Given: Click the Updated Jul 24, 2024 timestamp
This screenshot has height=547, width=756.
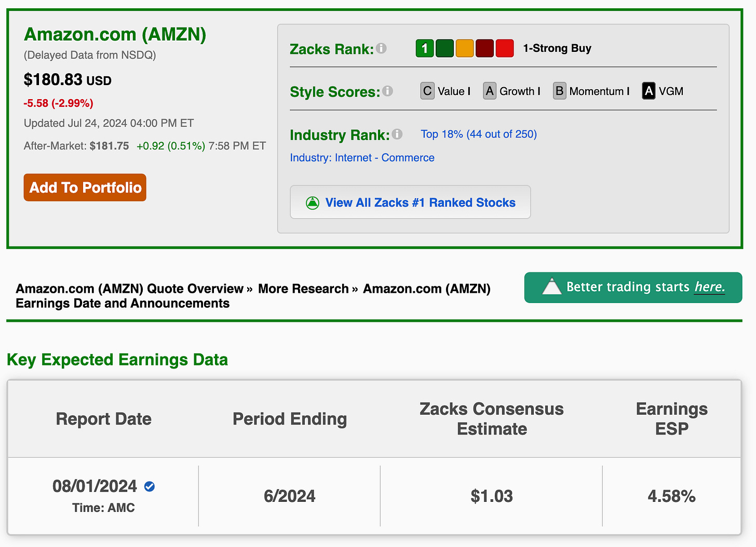Looking at the screenshot, I should tap(109, 123).
